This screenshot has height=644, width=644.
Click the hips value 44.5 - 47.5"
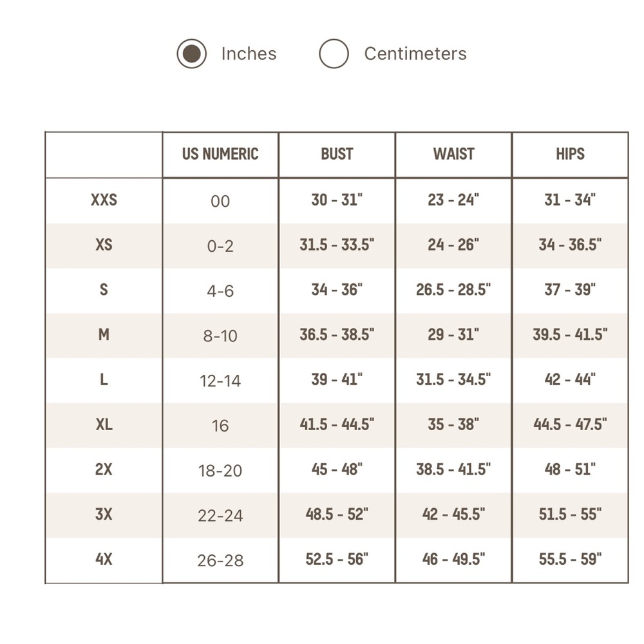[570, 424]
